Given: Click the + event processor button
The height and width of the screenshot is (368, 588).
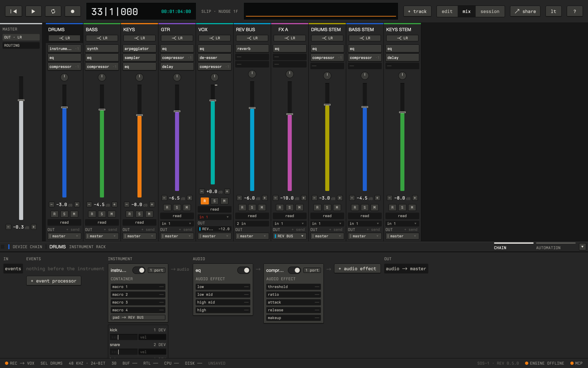Looking at the screenshot, I should click(x=53, y=281).
